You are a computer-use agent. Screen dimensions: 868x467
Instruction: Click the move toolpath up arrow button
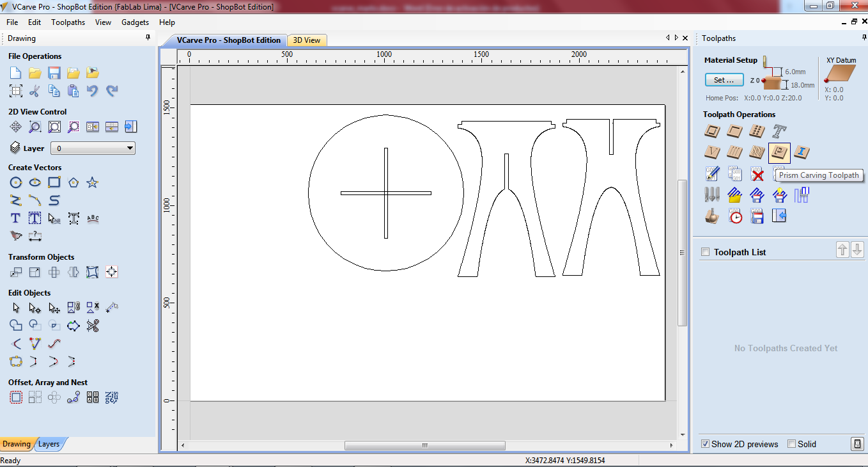pos(843,250)
